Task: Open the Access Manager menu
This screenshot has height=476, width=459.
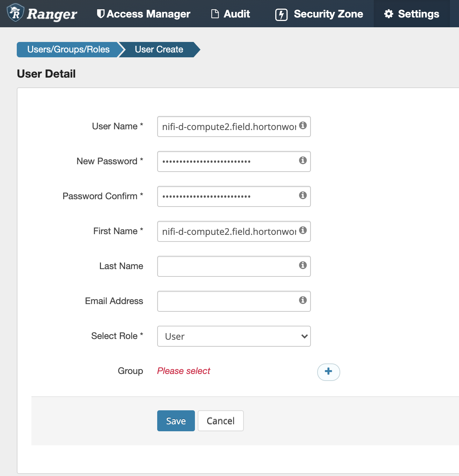Action: pos(144,14)
